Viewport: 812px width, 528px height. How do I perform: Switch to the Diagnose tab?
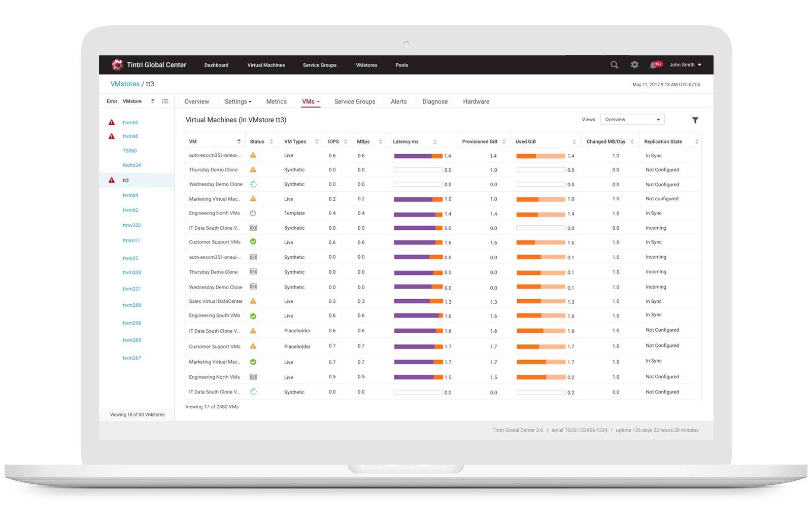(x=435, y=101)
